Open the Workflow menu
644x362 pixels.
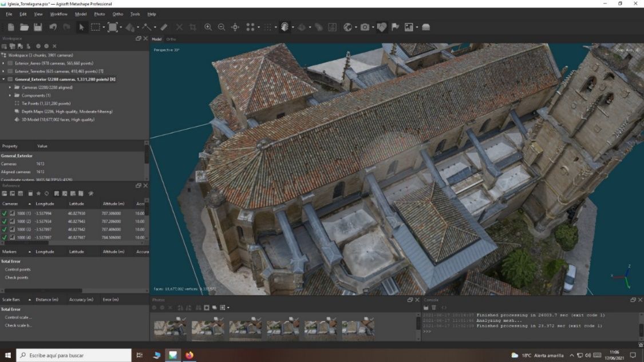pyautogui.click(x=58, y=14)
